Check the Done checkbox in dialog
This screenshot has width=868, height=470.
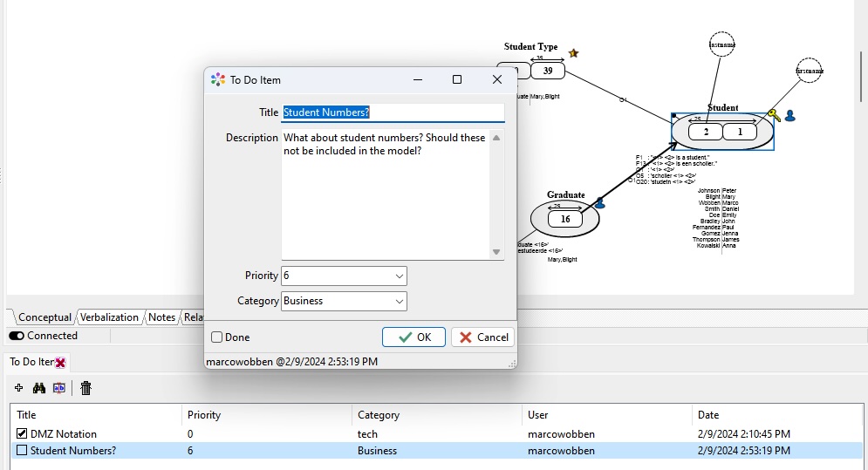217,337
